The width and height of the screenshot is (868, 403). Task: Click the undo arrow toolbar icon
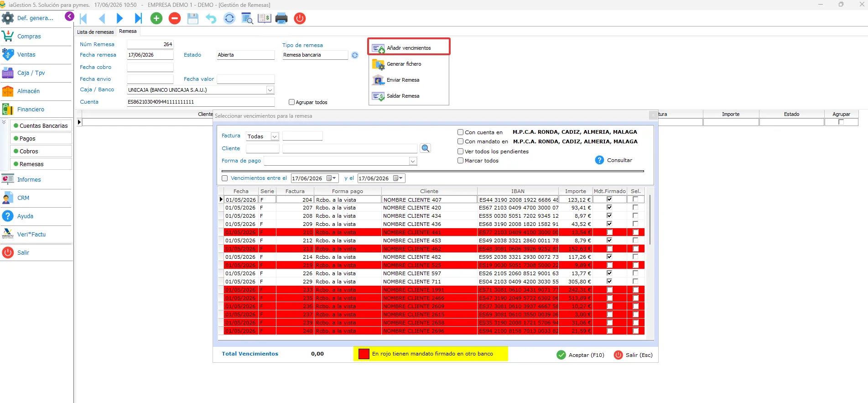tap(211, 18)
